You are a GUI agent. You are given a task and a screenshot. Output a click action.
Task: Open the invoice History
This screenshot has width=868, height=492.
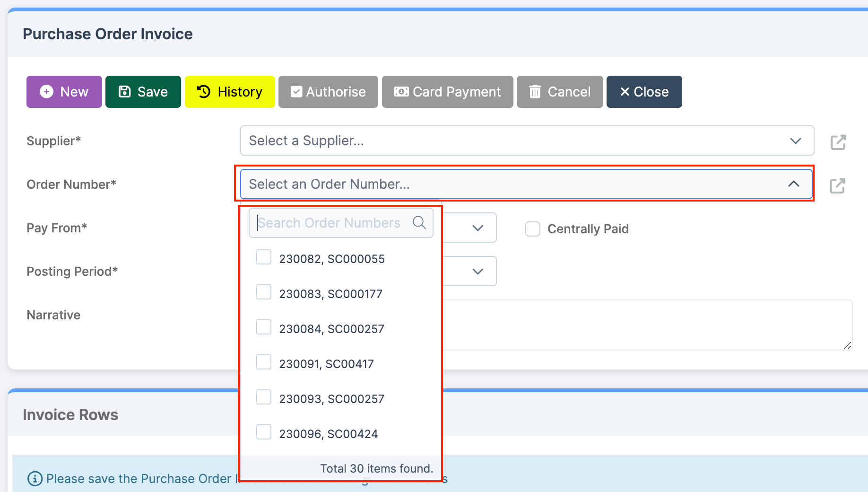pyautogui.click(x=230, y=92)
